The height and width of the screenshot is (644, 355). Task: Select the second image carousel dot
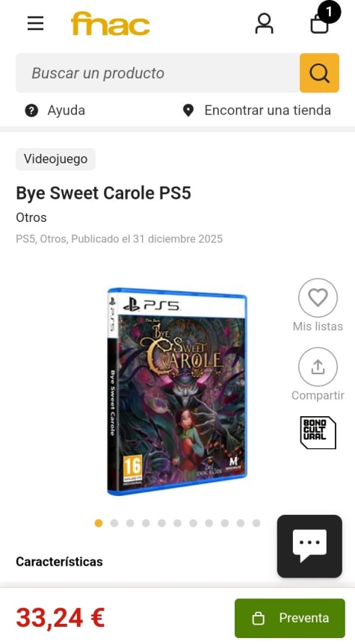(x=114, y=523)
